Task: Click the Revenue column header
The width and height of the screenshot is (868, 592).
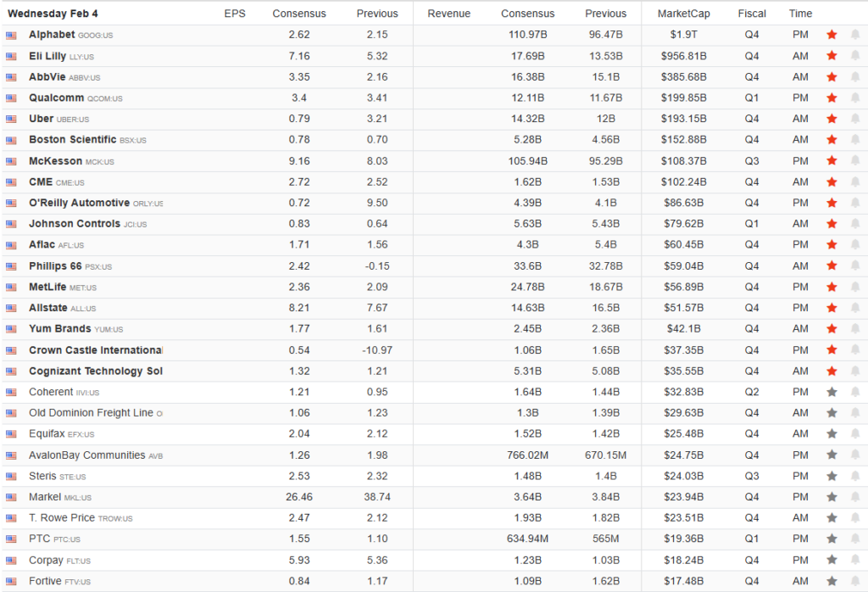Action: [448, 14]
